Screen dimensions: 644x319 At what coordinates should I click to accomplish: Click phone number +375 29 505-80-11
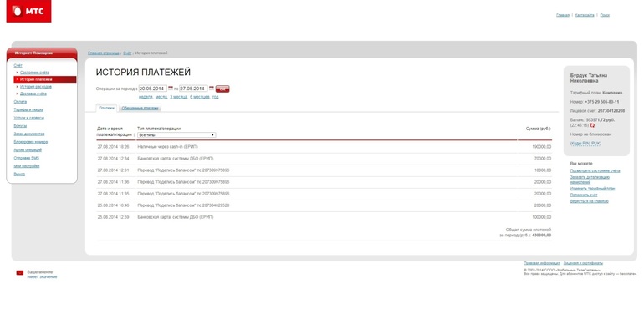601,102
